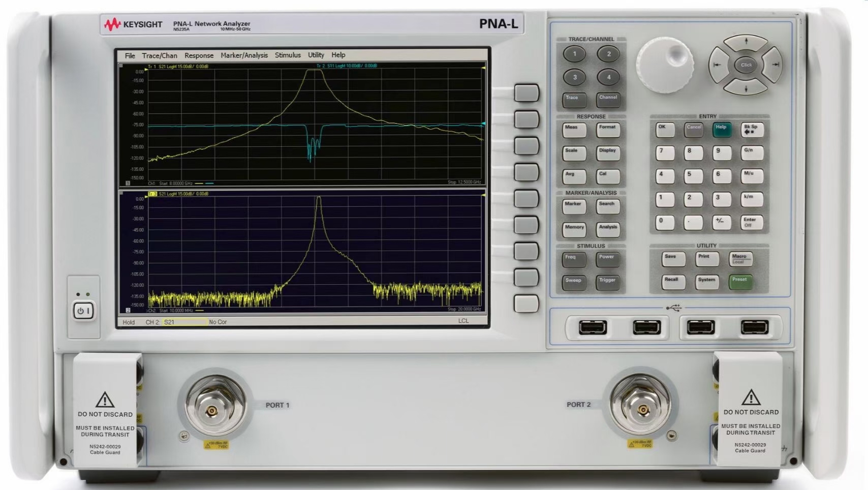
Task: Push the green Preset key
Action: coord(741,283)
